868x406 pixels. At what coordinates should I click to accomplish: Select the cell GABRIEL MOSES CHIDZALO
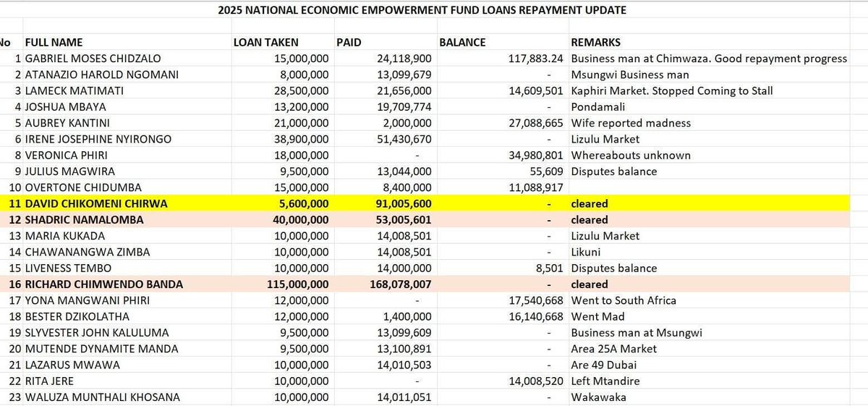tap(93, 59)
